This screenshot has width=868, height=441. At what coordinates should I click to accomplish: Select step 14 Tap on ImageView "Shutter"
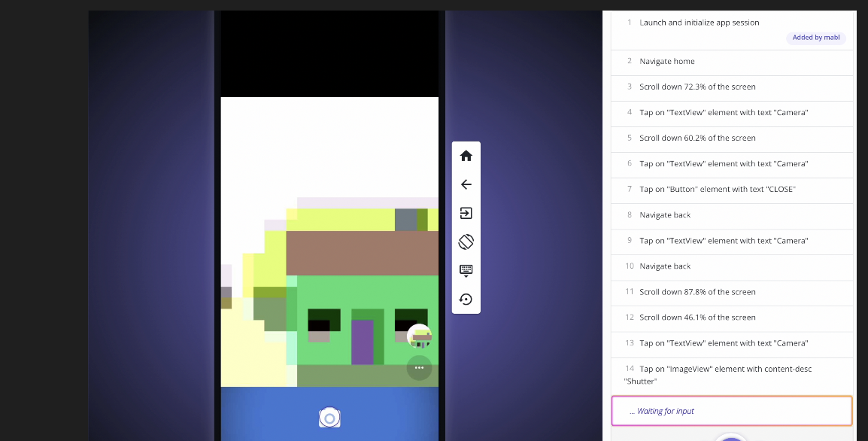732,375
